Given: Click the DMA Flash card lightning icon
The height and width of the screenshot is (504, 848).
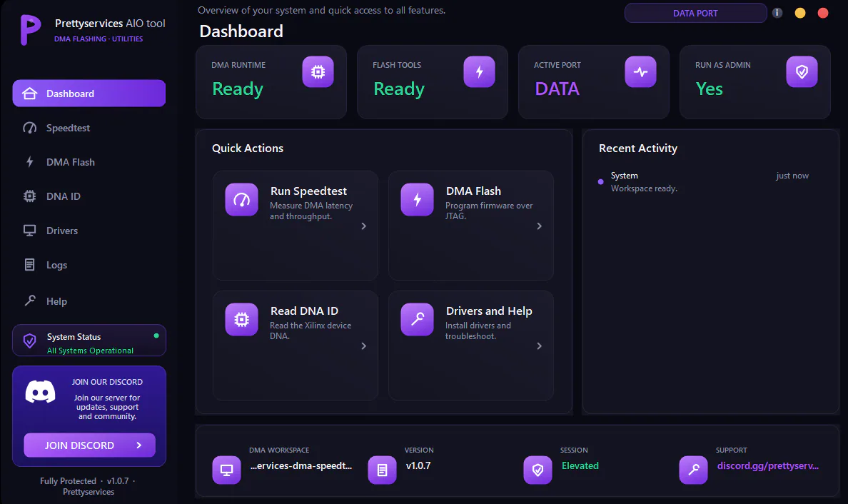Looking at the screenshot, I should [x=417, y=200].
